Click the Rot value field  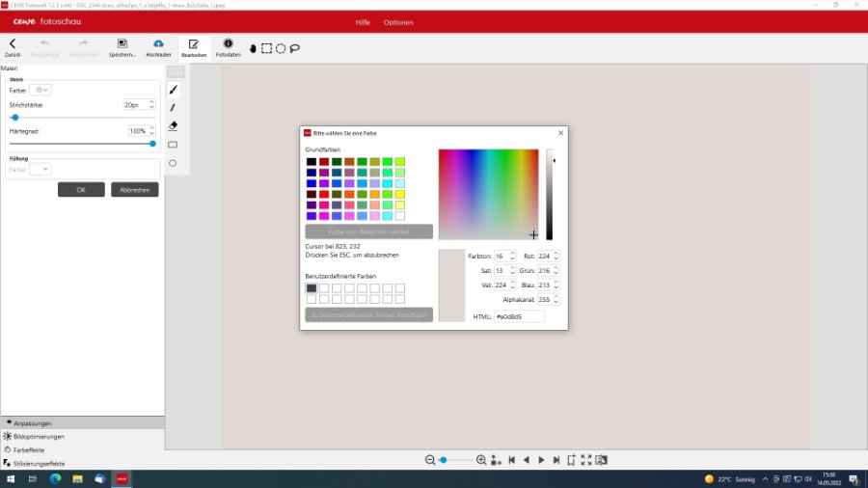[549, 257]
